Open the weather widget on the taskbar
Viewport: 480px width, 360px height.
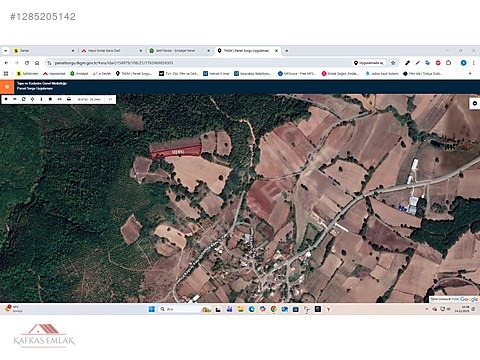[x=14, y=309]
